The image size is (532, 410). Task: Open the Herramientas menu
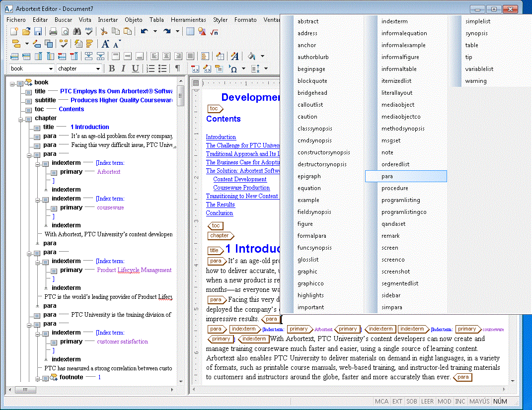[x=188, y=20]
